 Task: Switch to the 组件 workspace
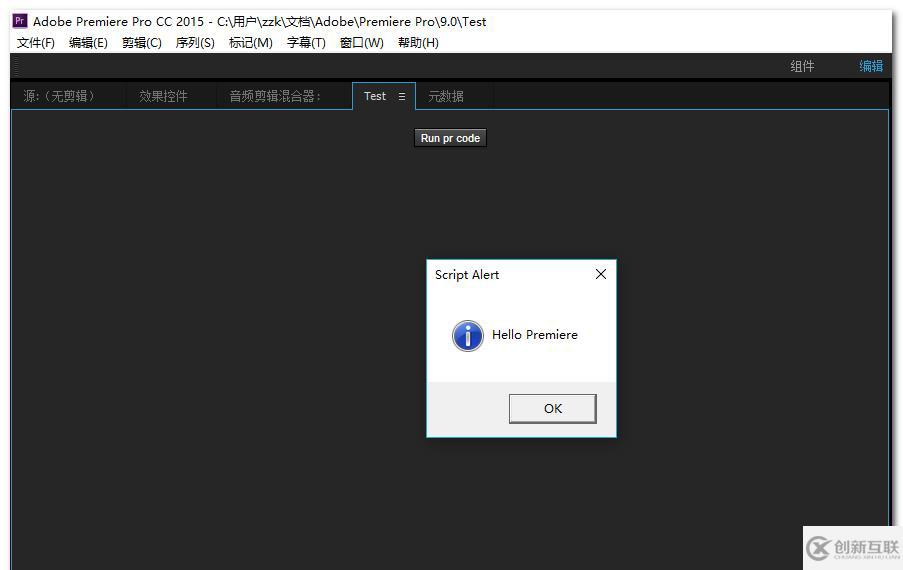pos(802,66)
